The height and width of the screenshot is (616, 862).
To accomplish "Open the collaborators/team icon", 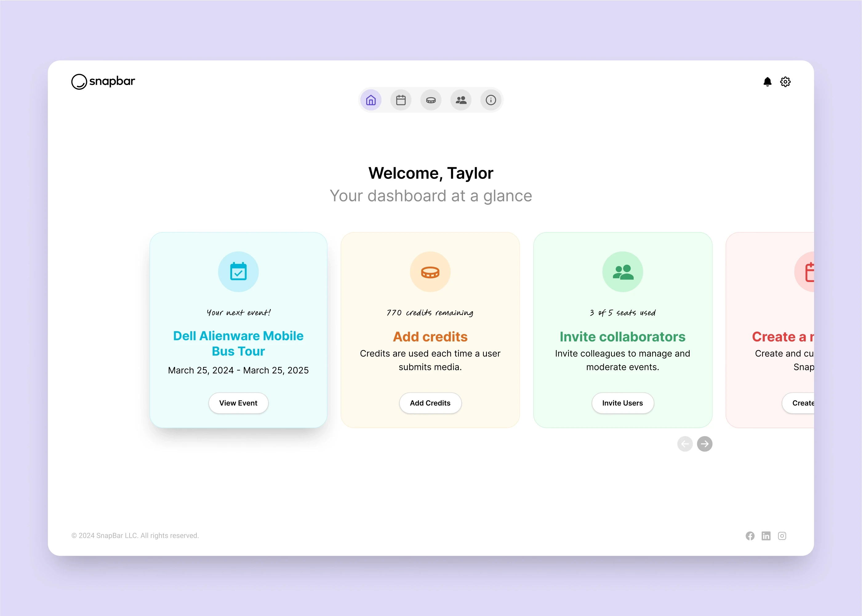I will (460, 101).
